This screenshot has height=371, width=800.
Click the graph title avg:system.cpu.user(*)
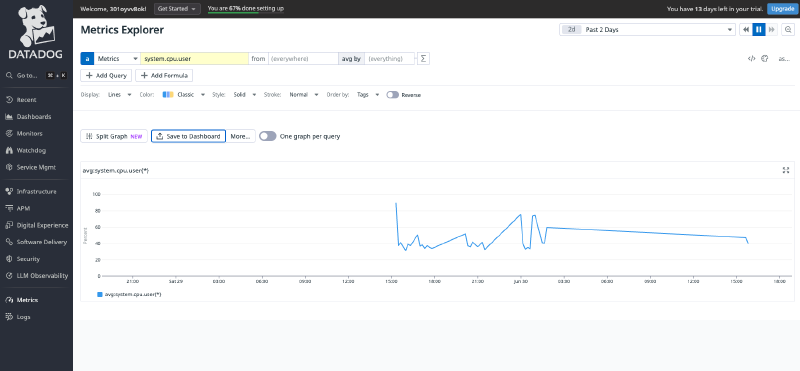point(116,170)
